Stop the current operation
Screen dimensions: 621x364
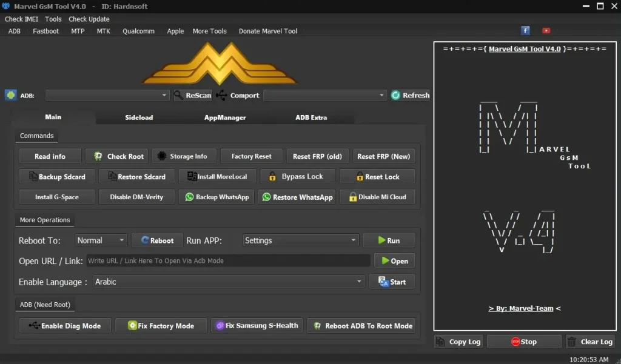pos(524,342)
